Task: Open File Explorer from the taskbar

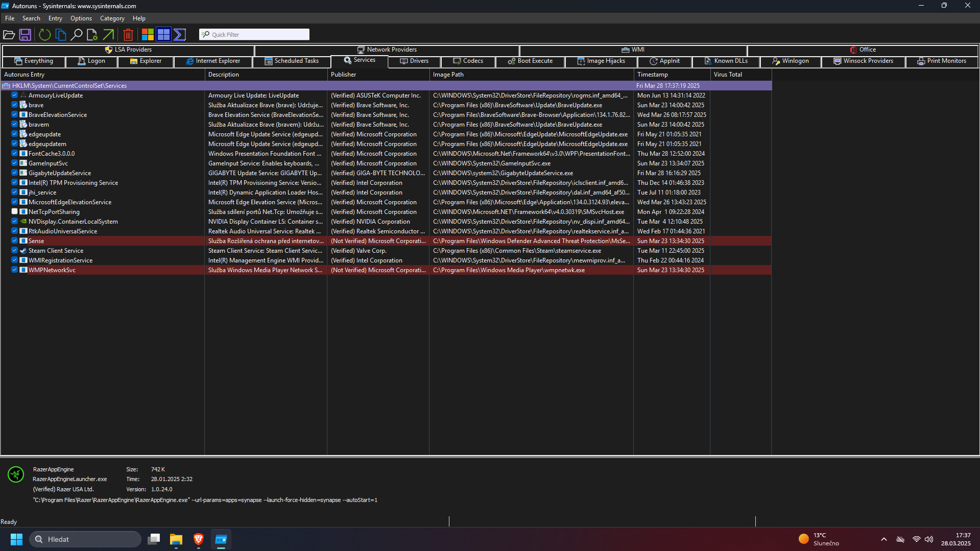Action: (176, 539)
